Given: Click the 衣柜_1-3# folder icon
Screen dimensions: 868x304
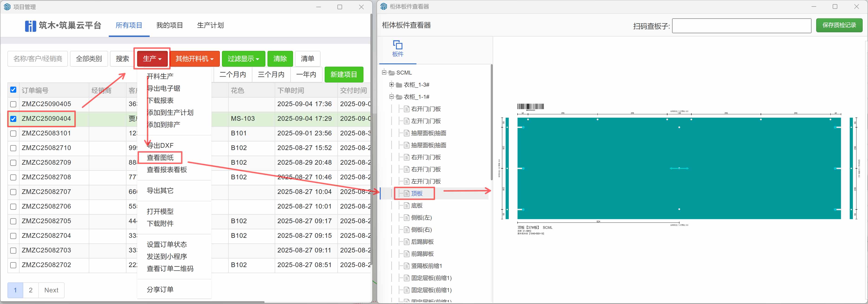Looking at the screenshot, I should click(x=399, y=85).
